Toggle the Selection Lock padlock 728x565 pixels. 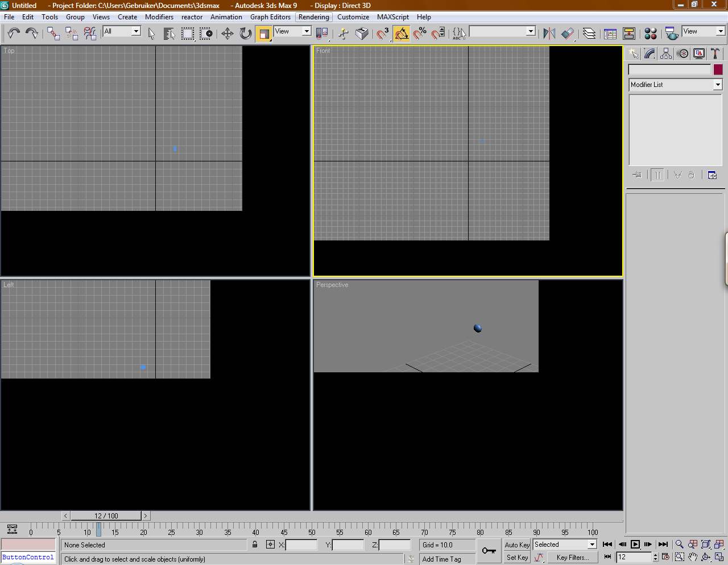(x=255, y=545)
